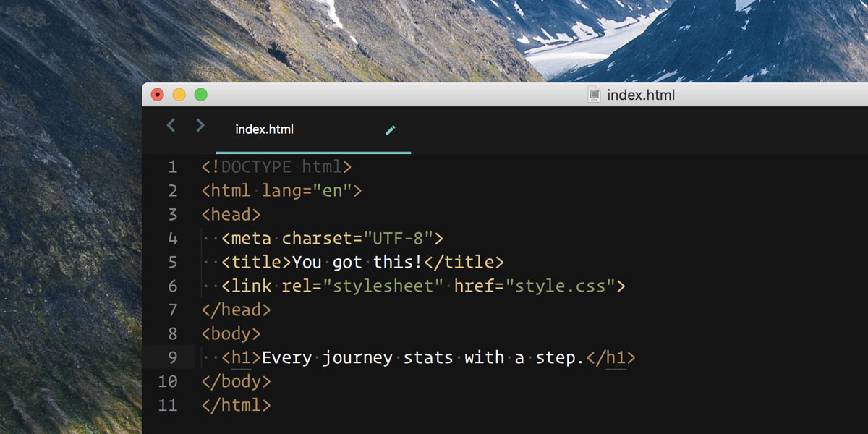Click line number 9 in the gutter
The height and width of the screenshot is (434, 868).
pyautogui.click(x=173, y=357)
